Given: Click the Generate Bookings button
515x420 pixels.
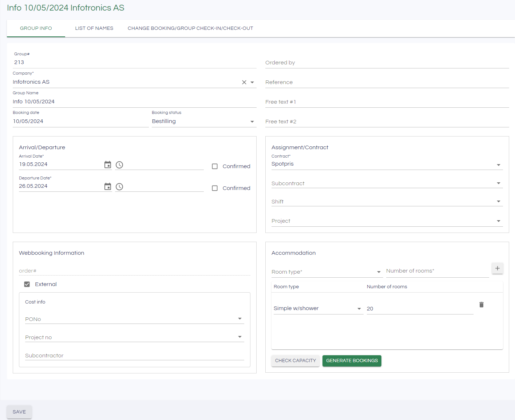Looking at the screenshot, I should click(x=352, y=361).
